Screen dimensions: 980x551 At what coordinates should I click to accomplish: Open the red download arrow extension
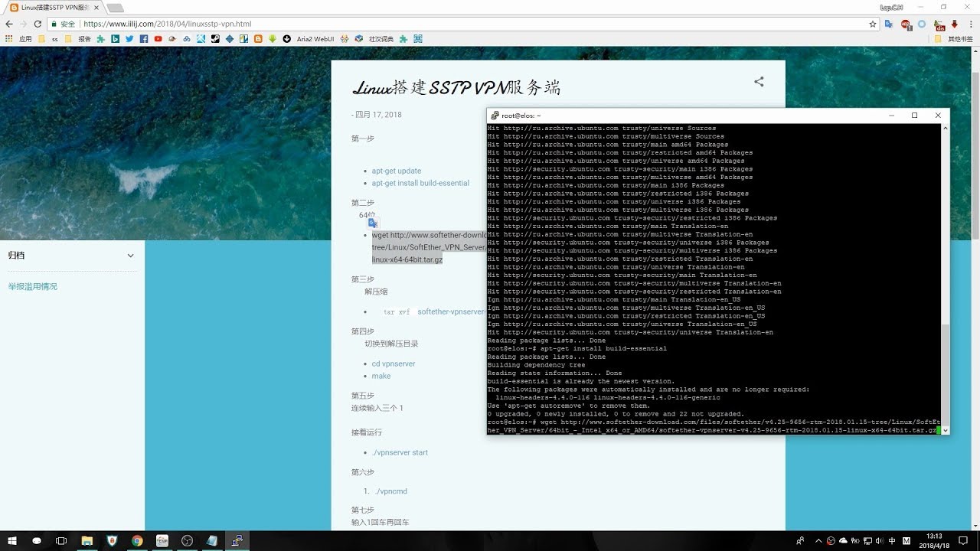tap(955, 24)
